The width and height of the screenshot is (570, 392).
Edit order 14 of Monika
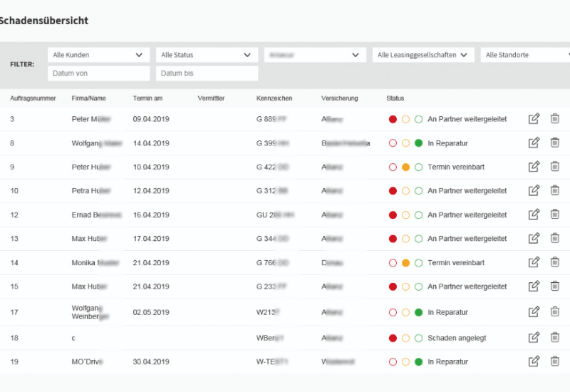534,262
